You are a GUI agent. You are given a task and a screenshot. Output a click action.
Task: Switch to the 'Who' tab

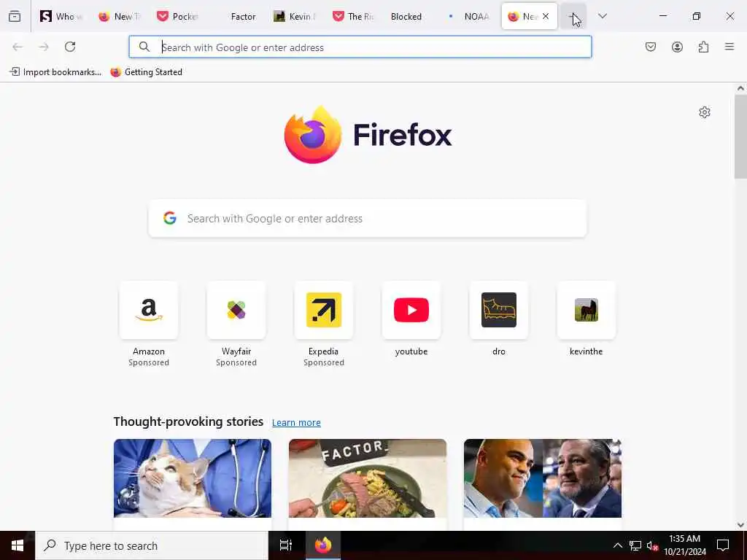(x=61, y=16)
